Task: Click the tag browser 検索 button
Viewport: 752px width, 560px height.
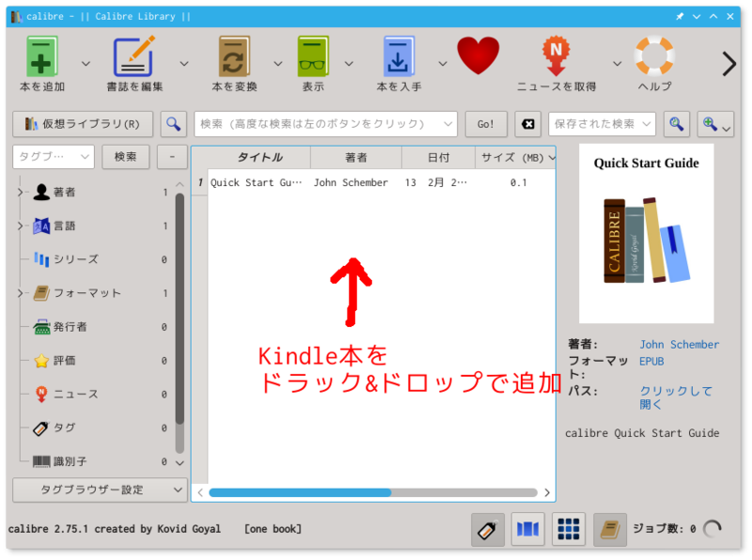Action: pyautogui.click(x=125, y=157)
